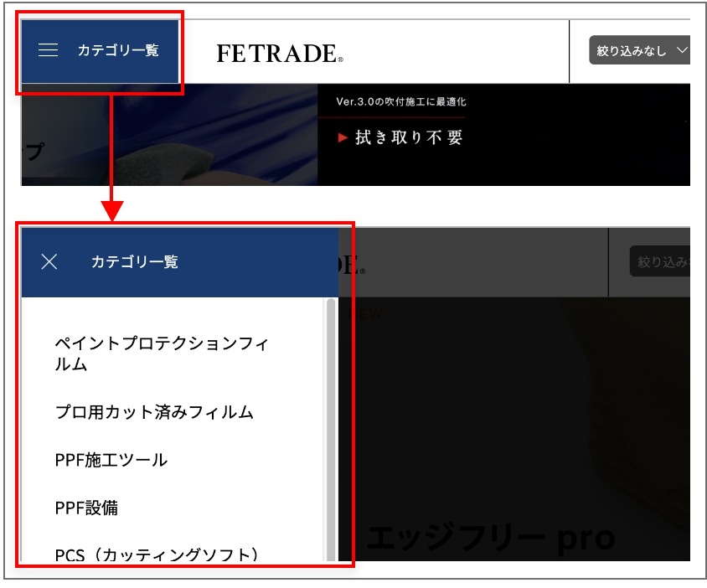The image size is (707, 588).
Task: Click the X close icon in the blue header
Action: (x=49, y=261)
